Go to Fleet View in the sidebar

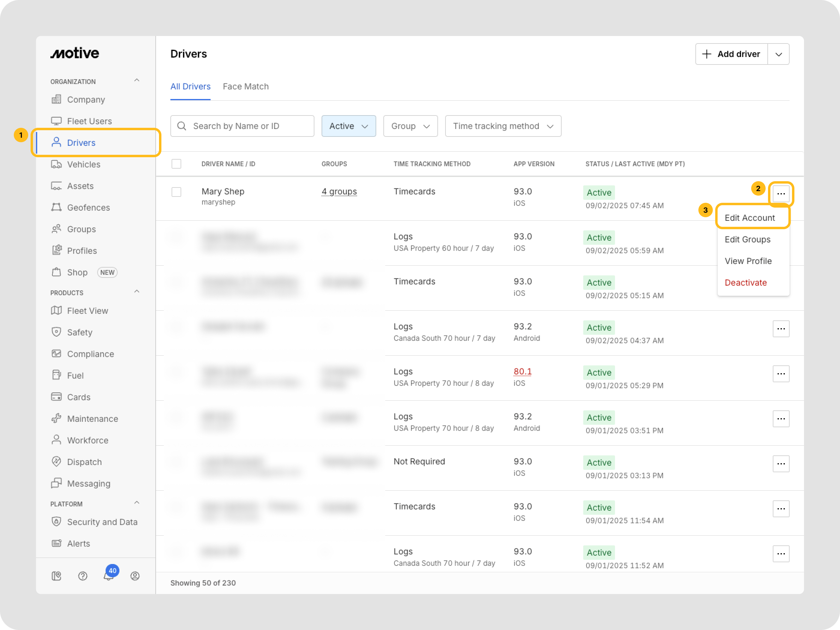[87, 311]
